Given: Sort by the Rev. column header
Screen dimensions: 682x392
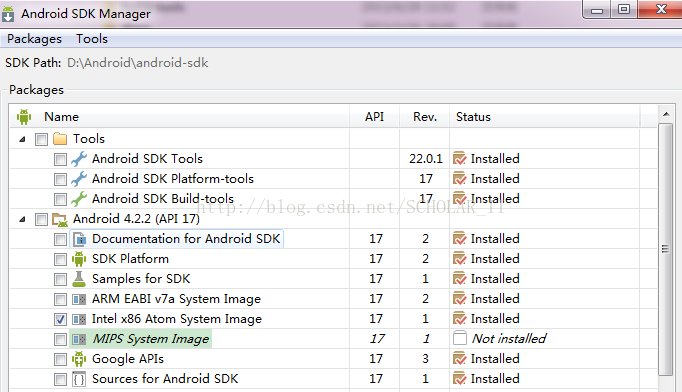Looking at the screenshot, I should click(x=425, y=117).
